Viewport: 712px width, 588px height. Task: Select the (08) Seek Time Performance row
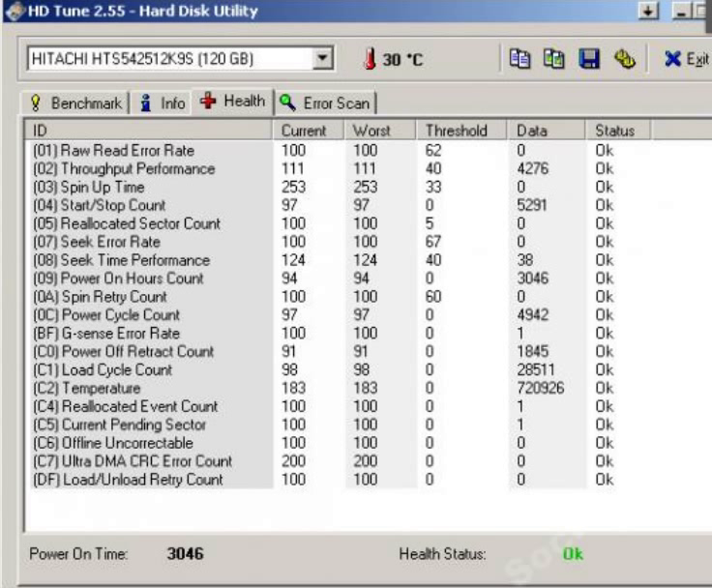(368, 260)
